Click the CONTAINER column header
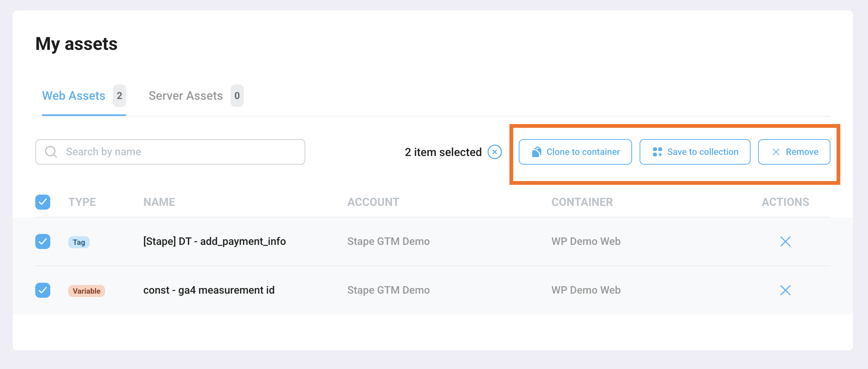This screenshot has height=369, width=868. click(x=582, y=202)
